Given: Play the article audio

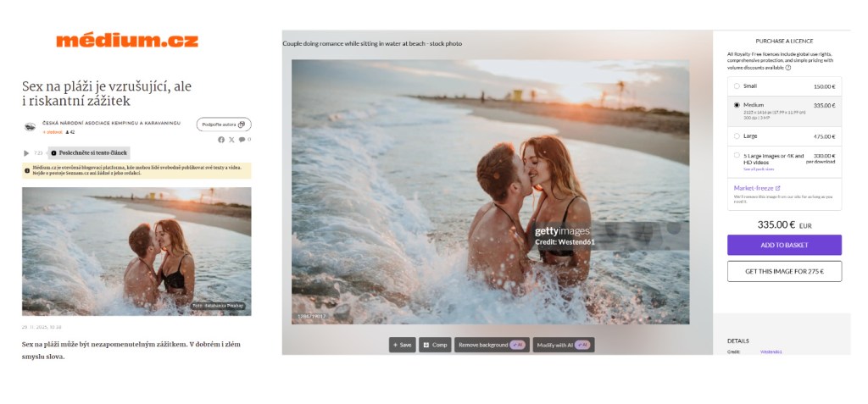Looking at the screenshot, I should point(26,153).
